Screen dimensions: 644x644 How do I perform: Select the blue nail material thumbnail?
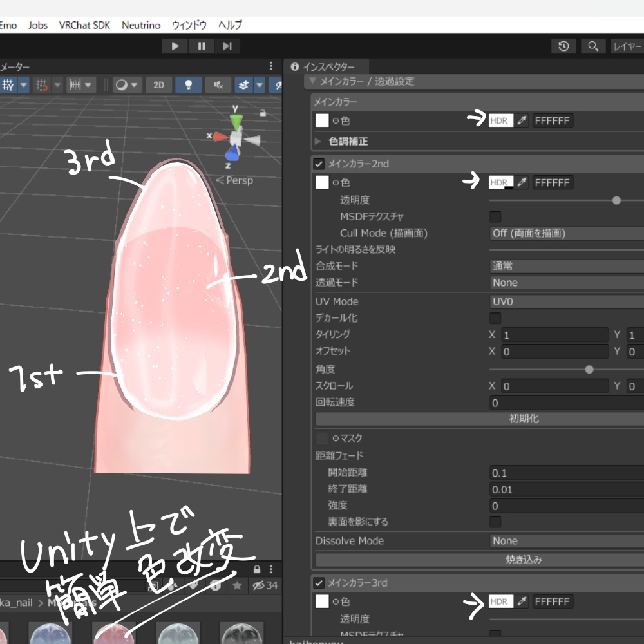pyautogui.click(x=50, y=633)
